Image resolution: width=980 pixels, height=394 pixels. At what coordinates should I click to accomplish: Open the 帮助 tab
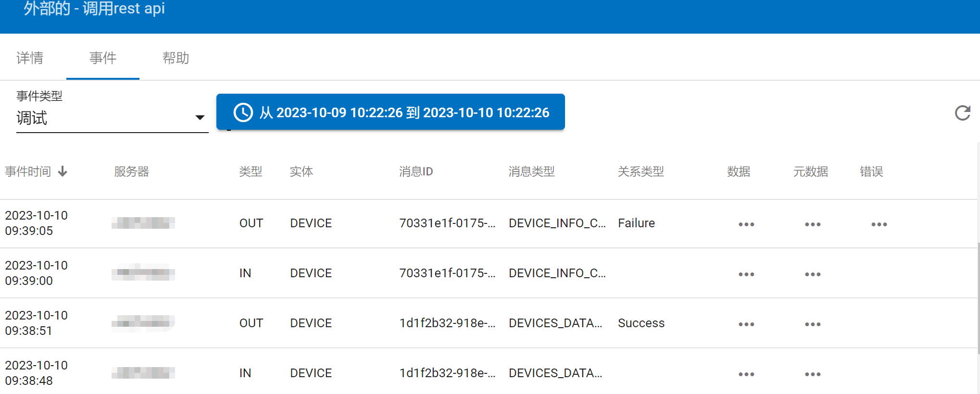point(176,58)
